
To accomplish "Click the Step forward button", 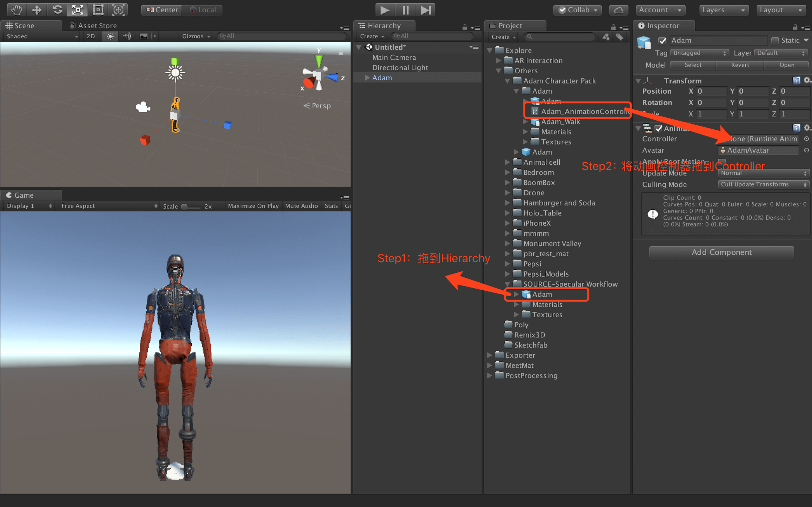I will tap(425, 10).
